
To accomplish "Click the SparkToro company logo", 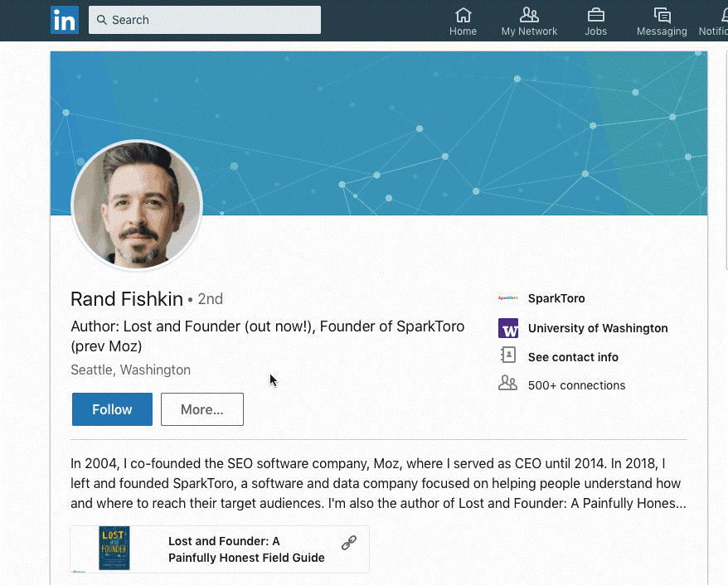I will click(x=507, y=298).
